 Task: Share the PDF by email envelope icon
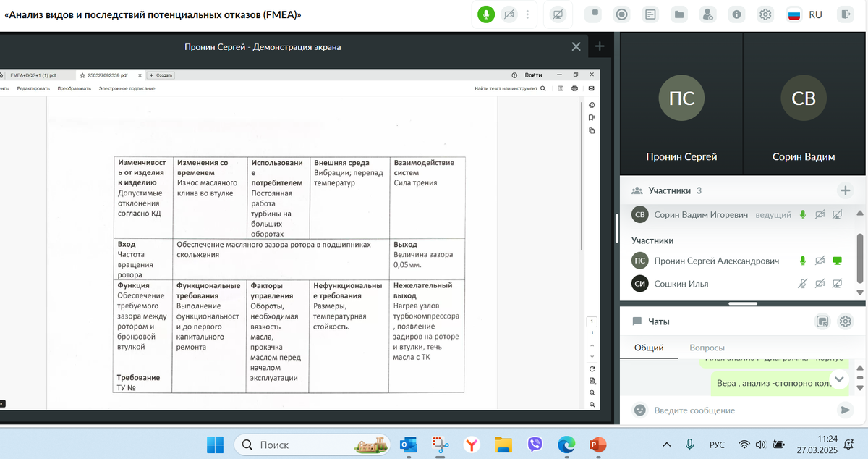click(591, 88)
